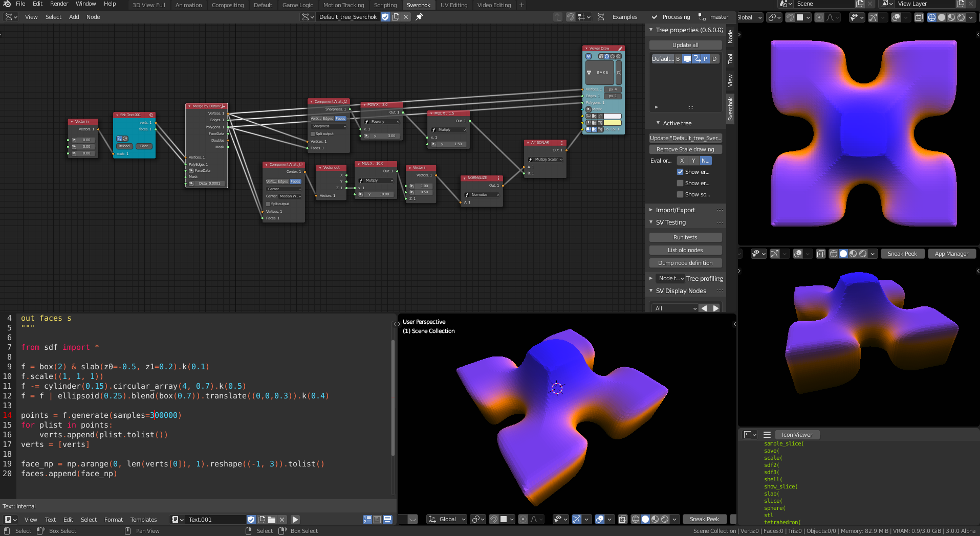Open the All display filter dropdown
Viewport: 980px width, 536px height.
pos(674,308)
